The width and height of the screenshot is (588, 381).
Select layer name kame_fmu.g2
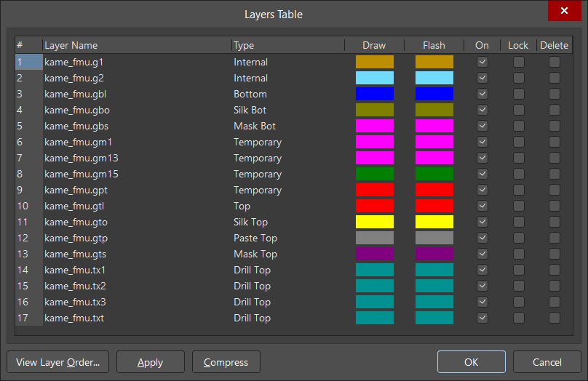tap(74, 78)
